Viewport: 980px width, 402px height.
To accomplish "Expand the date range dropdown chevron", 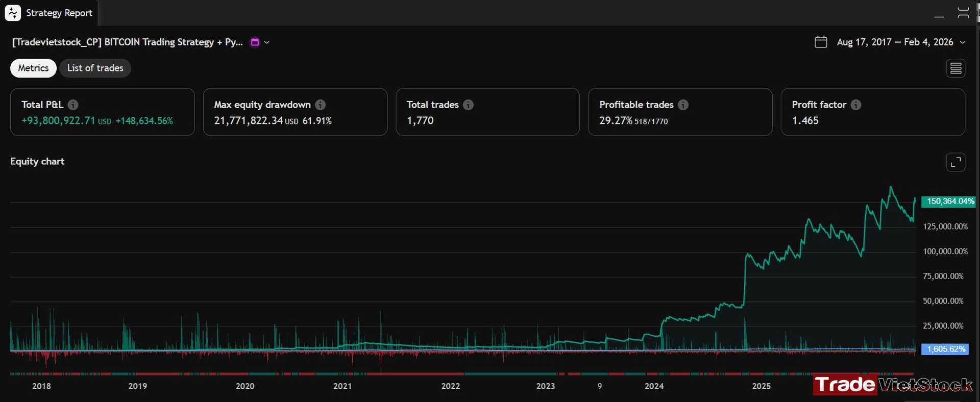I will tap(963, 42).
